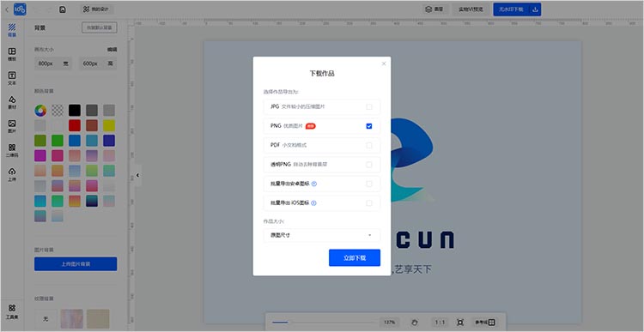
Task: Uncheck the PNG export option
Action: [369, 126]
